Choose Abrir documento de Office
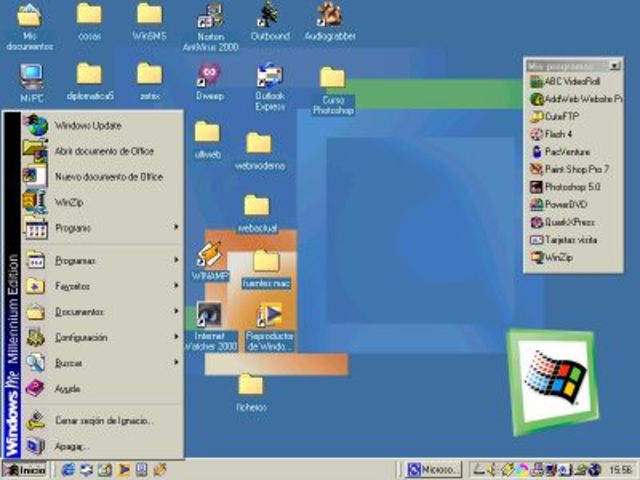The width and height of the screenshot is (640, 480). pos(102,151)
